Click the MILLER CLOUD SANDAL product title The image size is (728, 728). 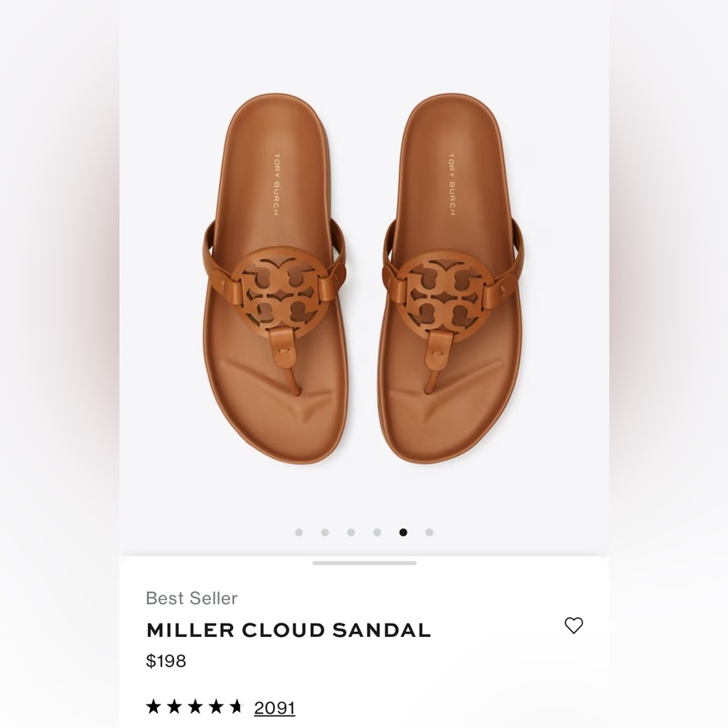click(288, 630)
